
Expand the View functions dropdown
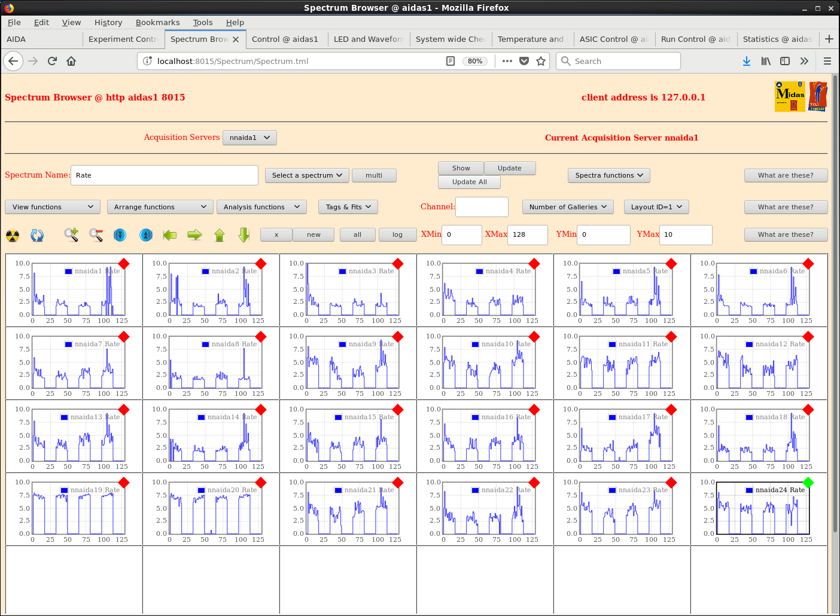53,207
